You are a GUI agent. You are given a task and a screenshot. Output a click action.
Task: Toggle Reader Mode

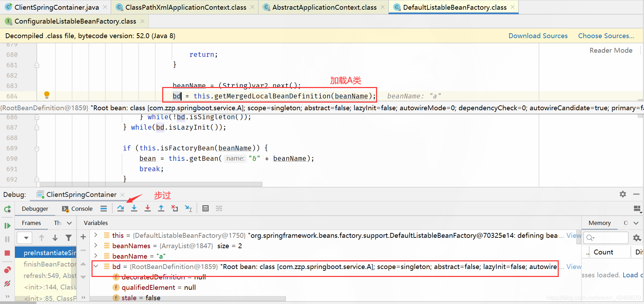[x=611, y=50]
